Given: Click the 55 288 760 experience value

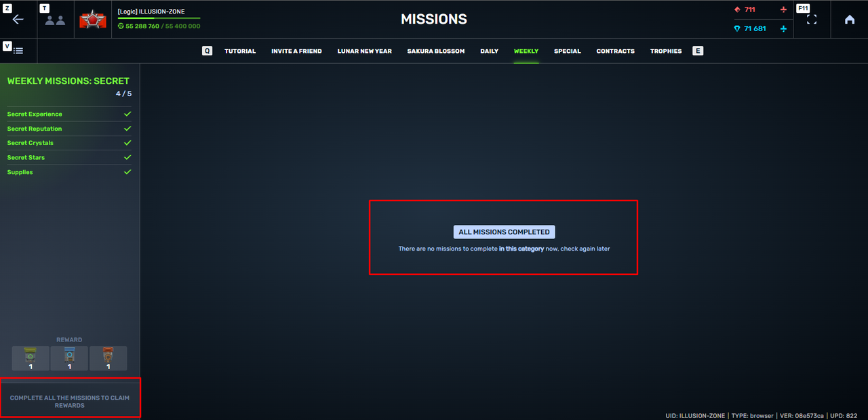Looking at the screenshot, I should coord(142,26).
